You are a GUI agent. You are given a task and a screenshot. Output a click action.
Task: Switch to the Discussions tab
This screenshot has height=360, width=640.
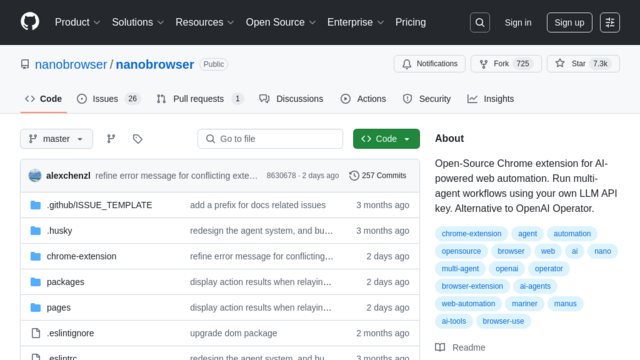tap(291, 99)
